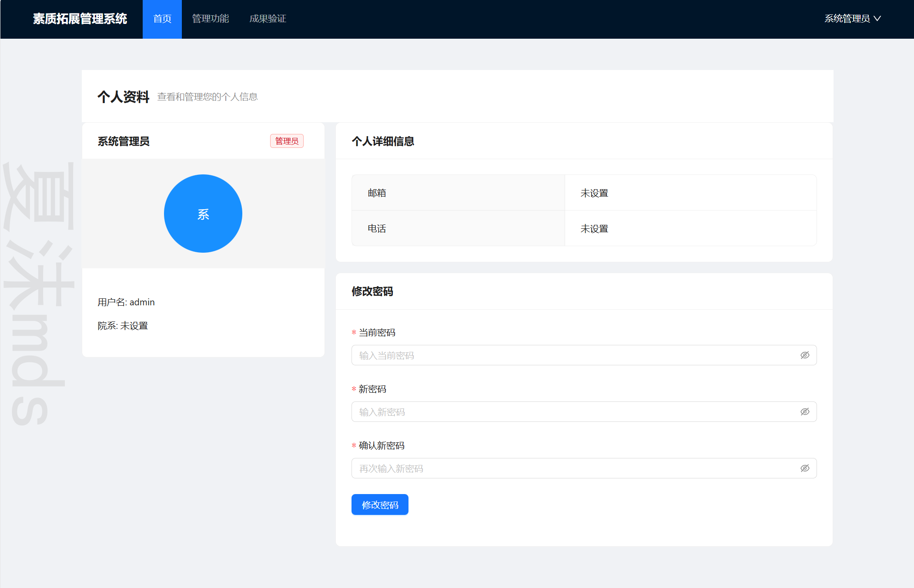Click the 院系: 未设置 text
This screenshot has height=588, width=914.
123,326
